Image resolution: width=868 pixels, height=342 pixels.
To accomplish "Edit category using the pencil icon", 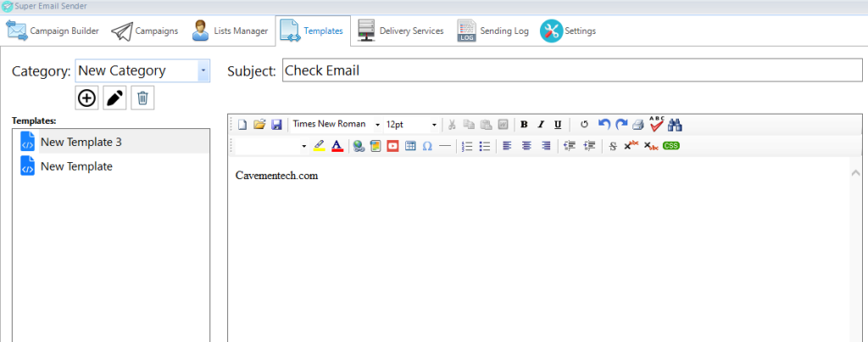I will (x=114, y=98).
